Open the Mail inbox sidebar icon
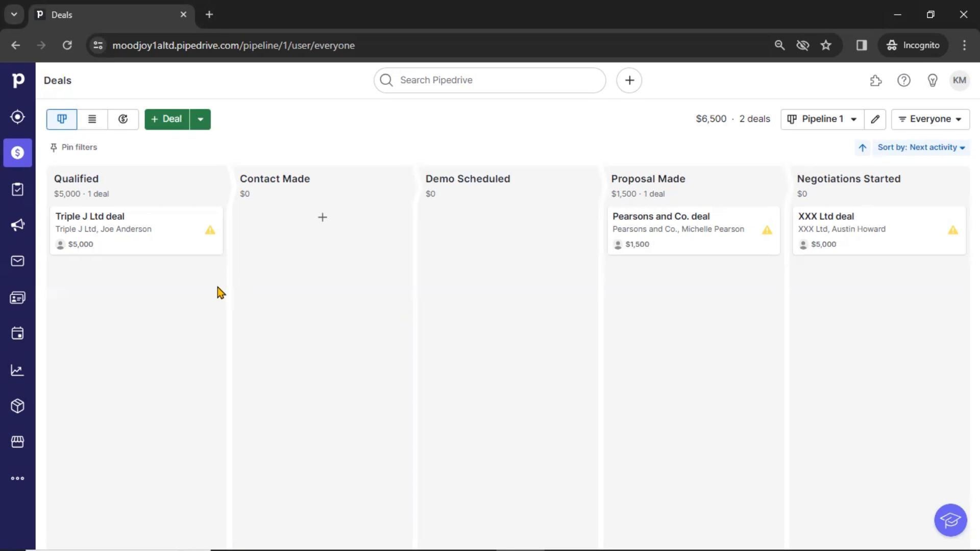This screenshot has width=980, height=551. 17,261
